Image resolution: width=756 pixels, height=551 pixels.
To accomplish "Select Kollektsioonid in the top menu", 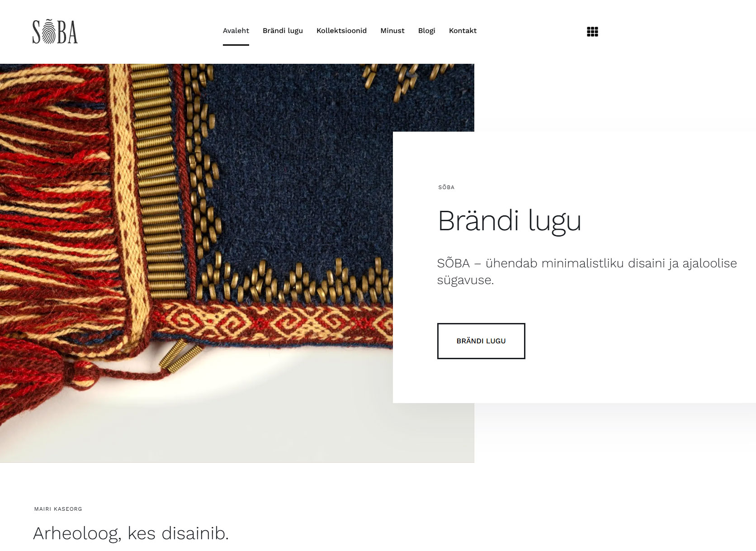I will (341, 31).
